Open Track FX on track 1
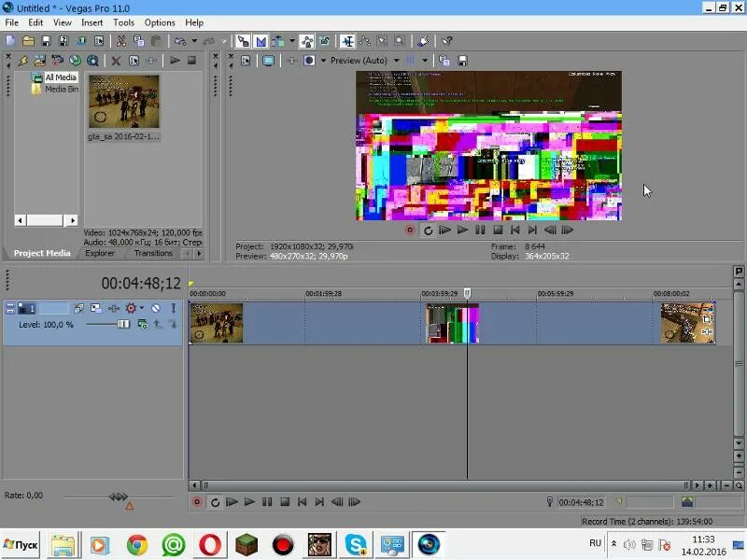 pos(113,309)
